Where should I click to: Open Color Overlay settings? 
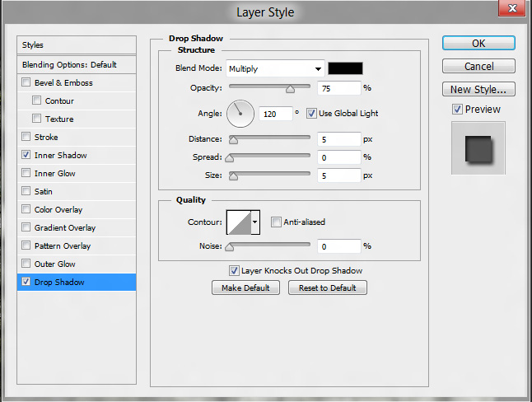point(77,209)
